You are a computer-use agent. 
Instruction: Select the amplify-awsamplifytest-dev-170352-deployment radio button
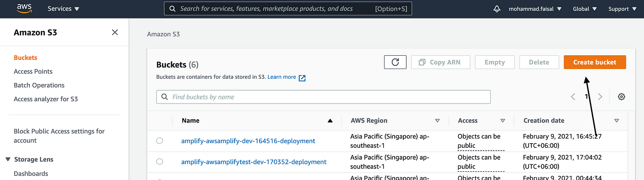[x=160, y=162]
